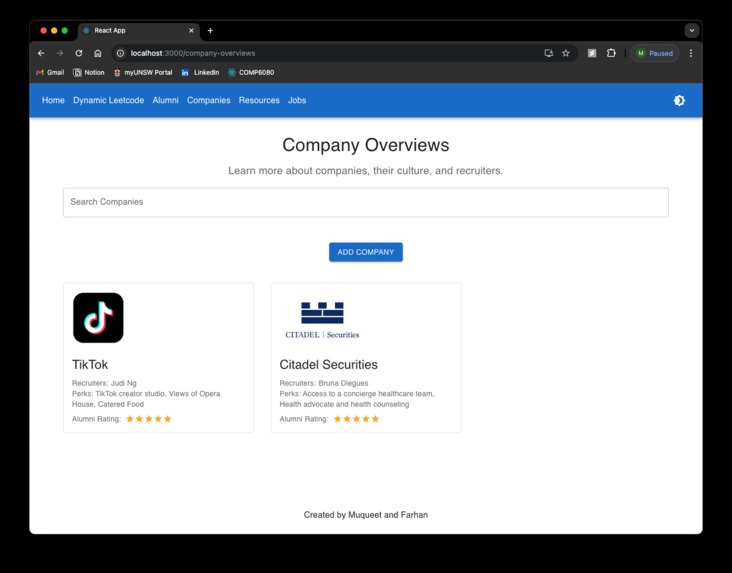The height and width of the screenshot is (573, 732).
Task: Click 'Created by Muqueet and Farhan' footer
Action: pyautogui.click(x=366, y=515)
